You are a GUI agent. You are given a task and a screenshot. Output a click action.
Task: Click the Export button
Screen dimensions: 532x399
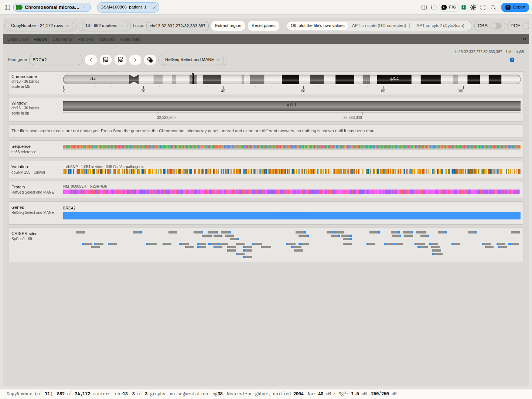515,7
